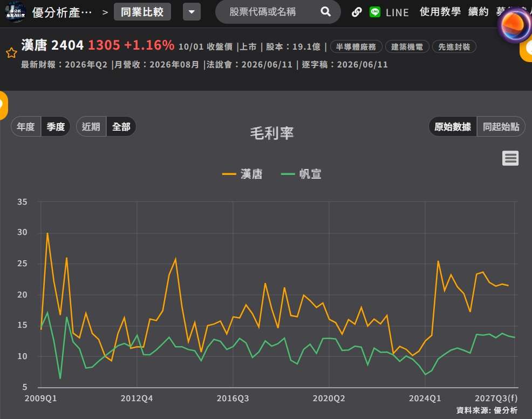Click 最新財報:2026年Q2 text
Viewport: 532px width, 419px height.
[64, 64]
